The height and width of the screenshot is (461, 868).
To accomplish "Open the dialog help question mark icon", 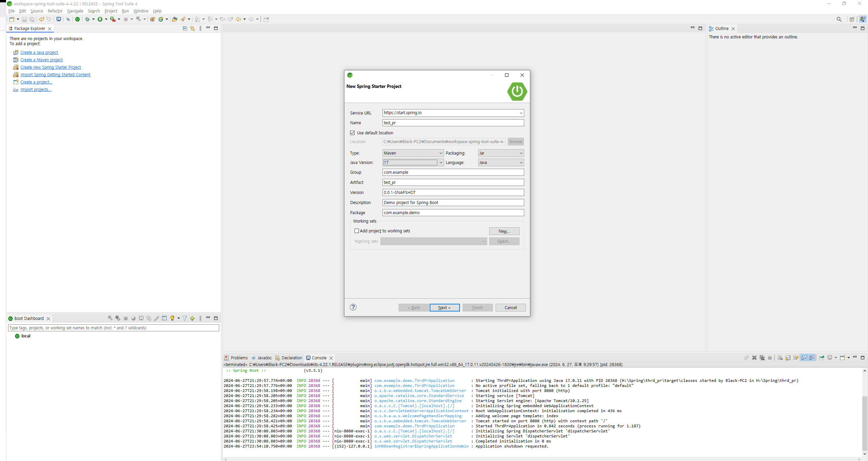I will pos(353,307).
